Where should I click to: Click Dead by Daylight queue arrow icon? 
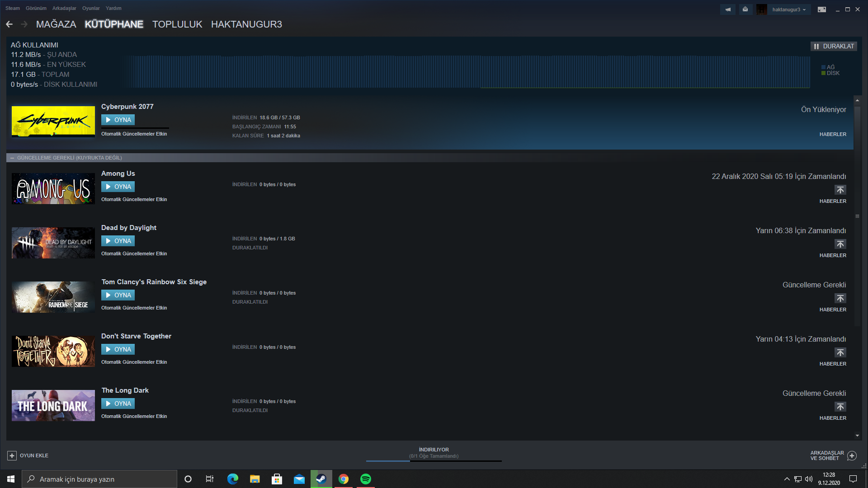point(840,244)
